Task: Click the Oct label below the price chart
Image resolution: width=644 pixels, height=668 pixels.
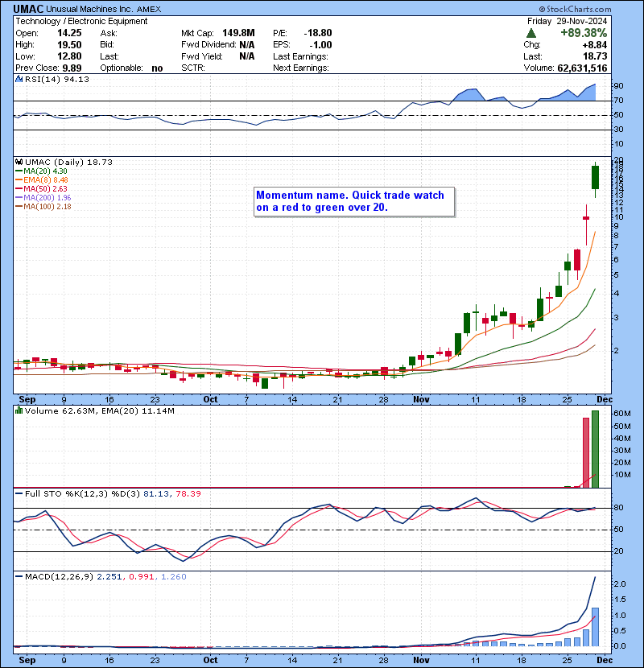Action: coord(211,400)
